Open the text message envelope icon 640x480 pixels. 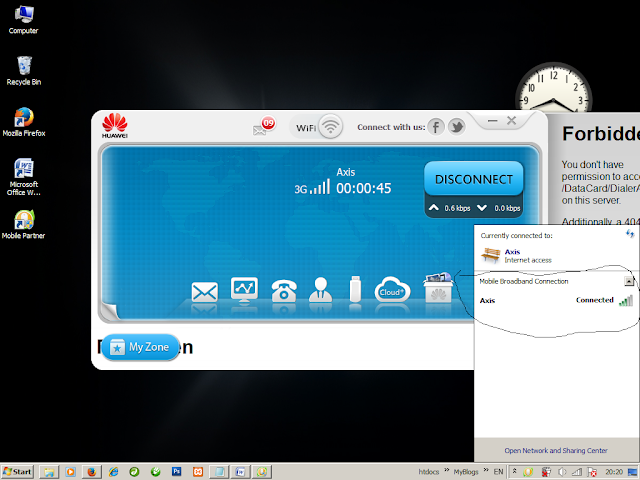point(204,291)
